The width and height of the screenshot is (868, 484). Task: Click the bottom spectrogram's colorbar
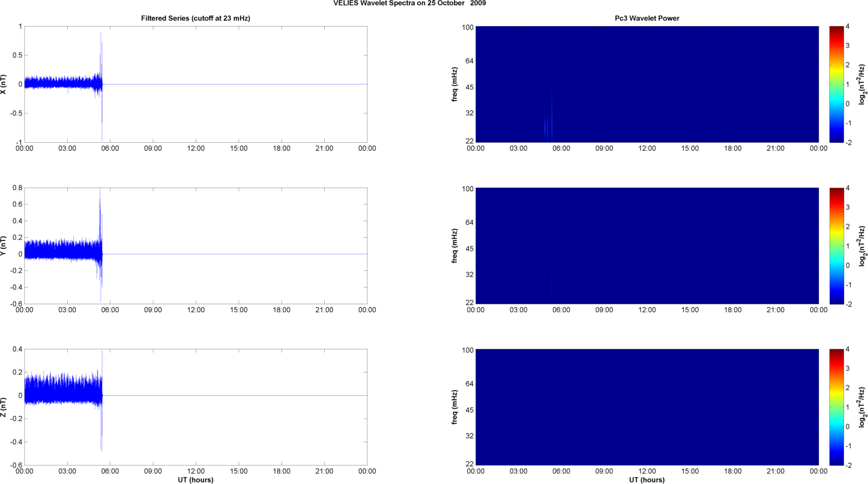(x=836, y=407)
